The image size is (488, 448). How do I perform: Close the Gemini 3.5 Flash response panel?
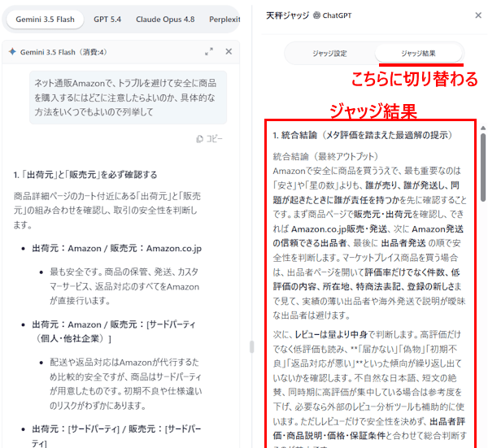coord(229,52)
